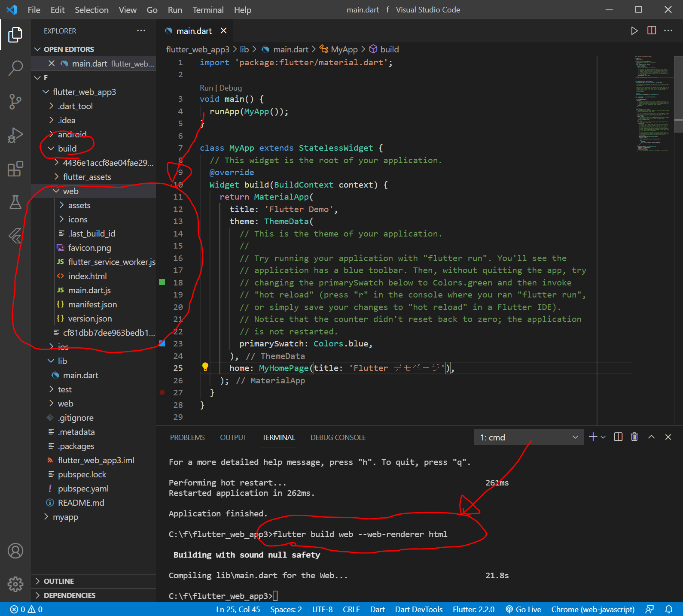Change device Chrome (web-javascript) in status bar
The width and height of the screenshot is (683, 616).
(x=593, y=609)
